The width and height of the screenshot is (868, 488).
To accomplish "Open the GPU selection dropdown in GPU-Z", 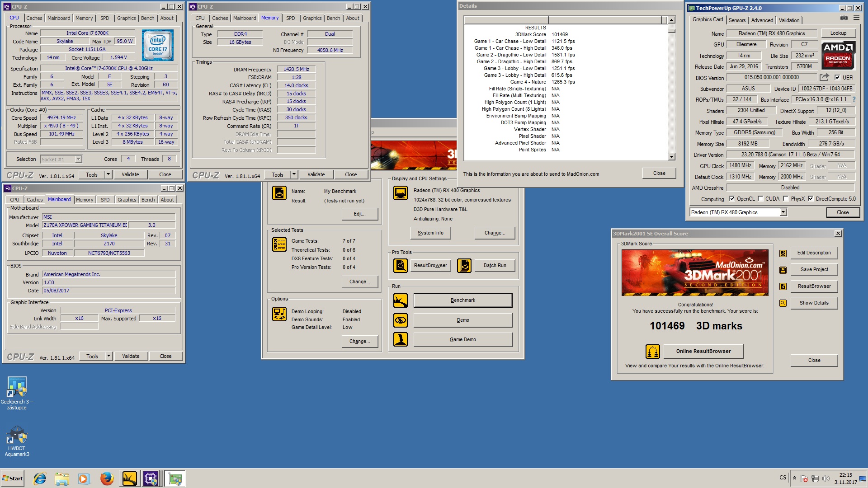I will pos(783,212).
